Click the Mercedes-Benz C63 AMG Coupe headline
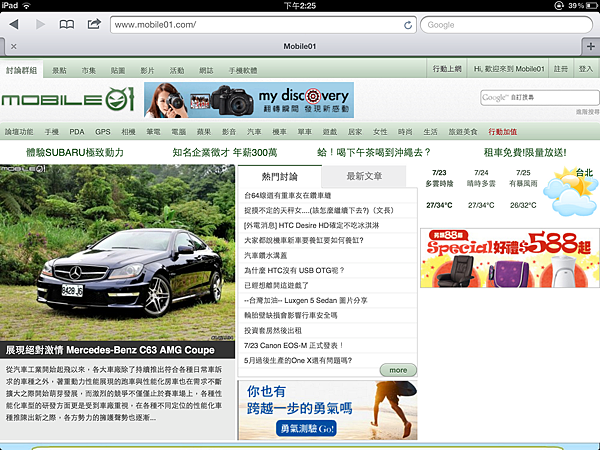The image size is (600, 450). click(110, 350)
